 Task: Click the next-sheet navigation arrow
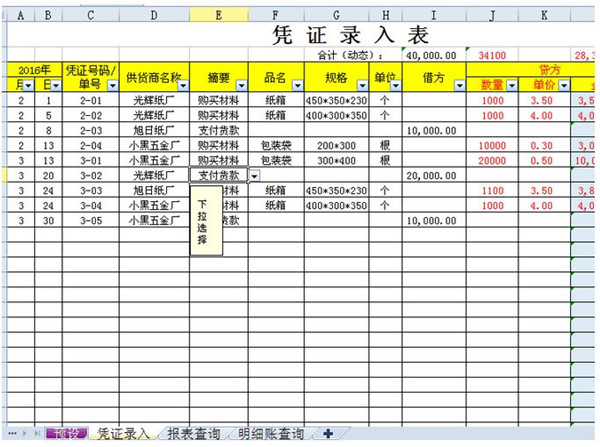click(x=24, y=434)
